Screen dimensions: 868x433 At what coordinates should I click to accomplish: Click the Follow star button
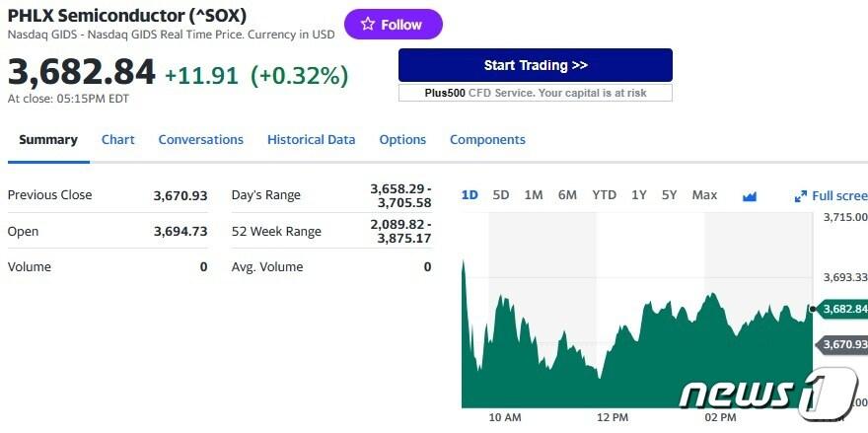coord(393,25)
